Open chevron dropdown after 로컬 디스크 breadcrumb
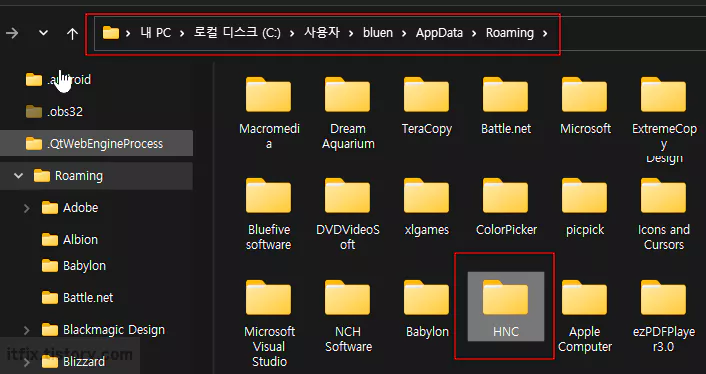706x374 pixels. pos(293,33)
